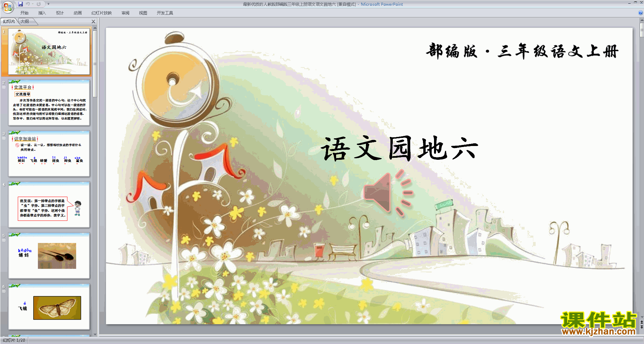This screenshot has height=344, width=644.
Task: Restore down the PowerPoint window
Action: pyautogui.click(x=635, y=3)
